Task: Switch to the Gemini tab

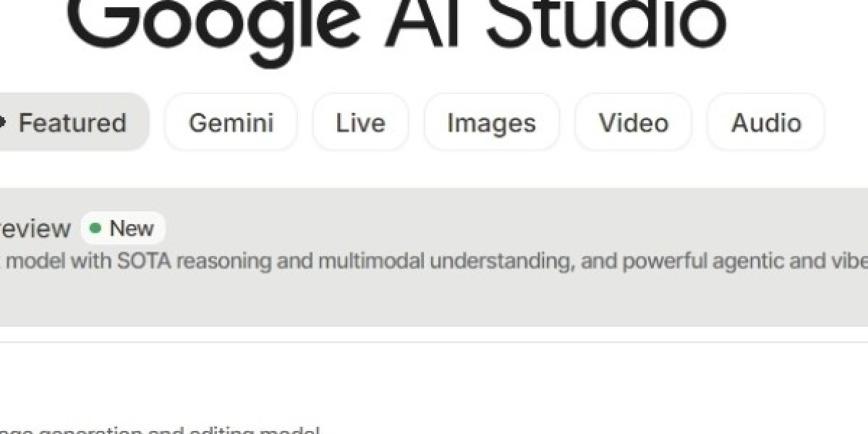Action: point(231,123)
